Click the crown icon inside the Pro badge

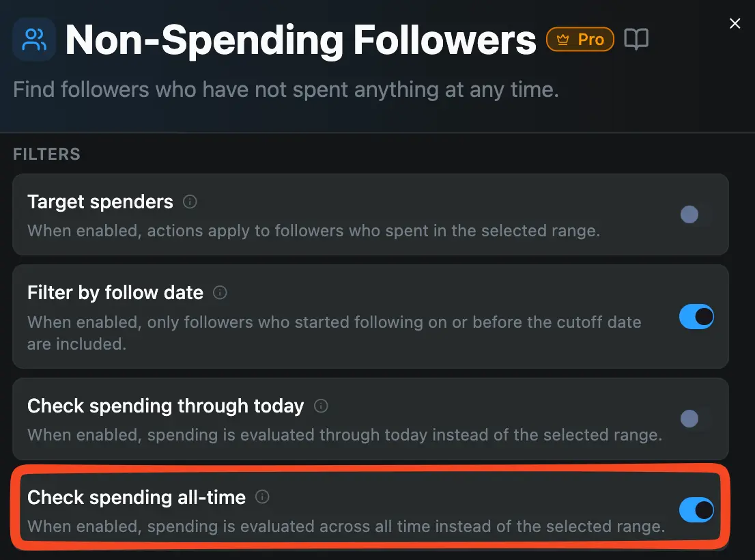(x=562, y=39)
